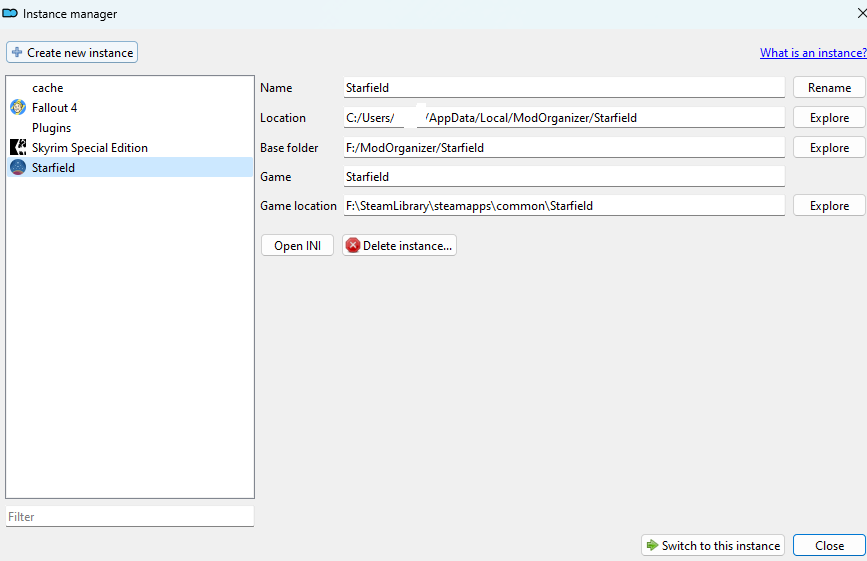Screen dimensions: 867x561
Task: Close the window with the X button
Action: click(x=861, y=13)
